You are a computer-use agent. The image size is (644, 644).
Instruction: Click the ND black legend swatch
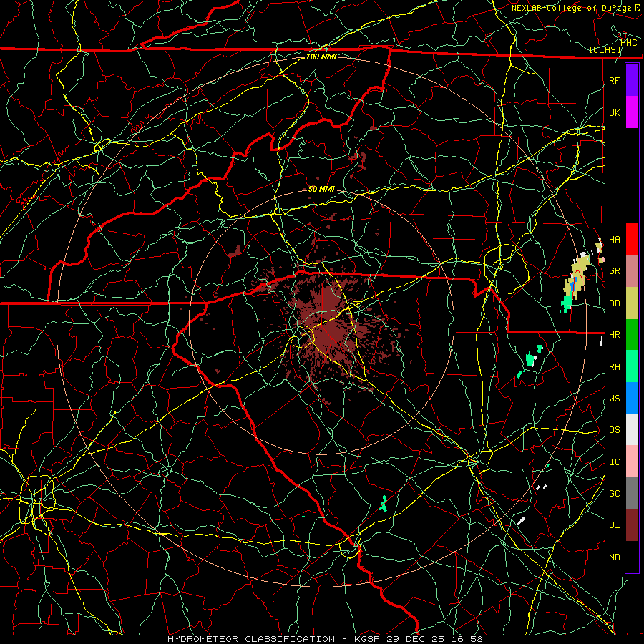click(x=632, y=557)
